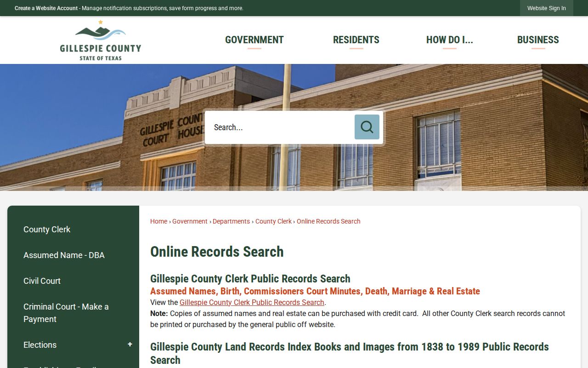
Task: Click the bold Note: label text
Action: (x=159, y=313)
